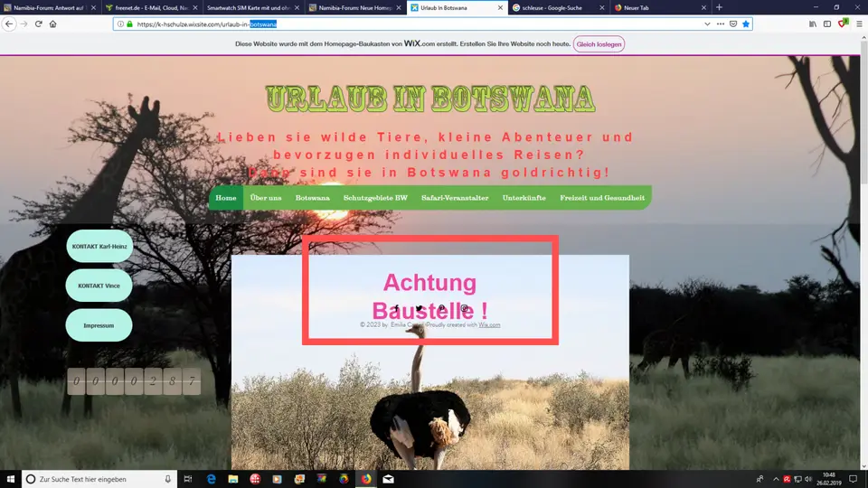Switch to Neuer Tab tab

(660, 8)
